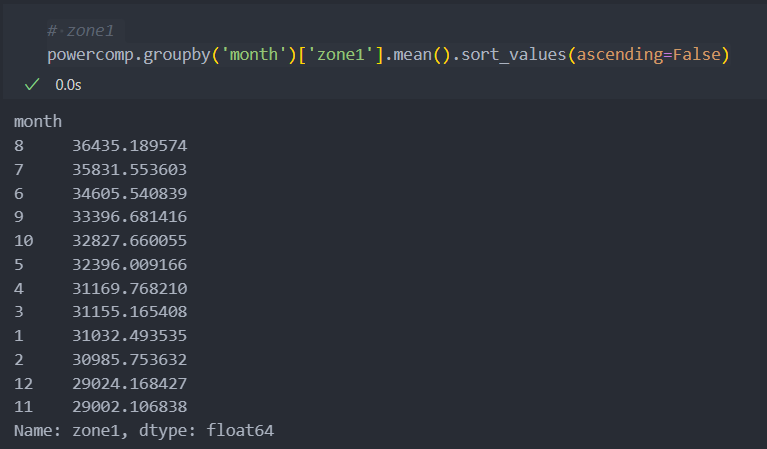
Task: Click value 30985.753632 for month 2
Action: coord(130,359)
